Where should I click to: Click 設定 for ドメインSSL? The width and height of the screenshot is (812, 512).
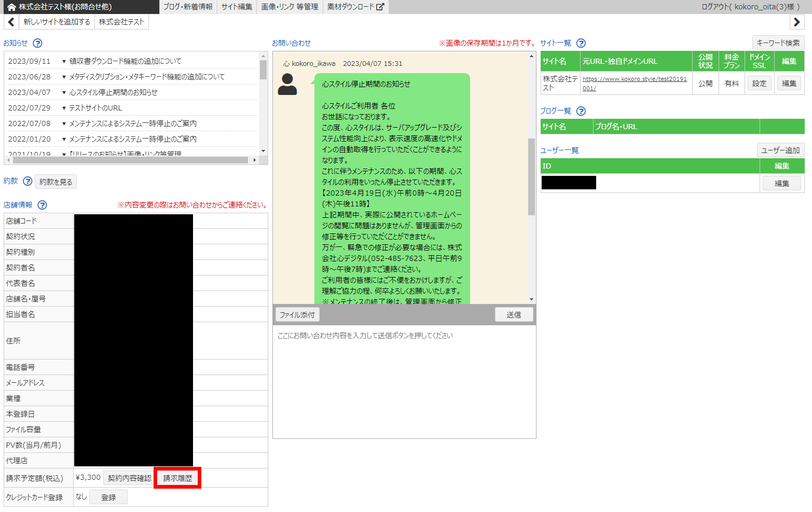coord(759,84)
